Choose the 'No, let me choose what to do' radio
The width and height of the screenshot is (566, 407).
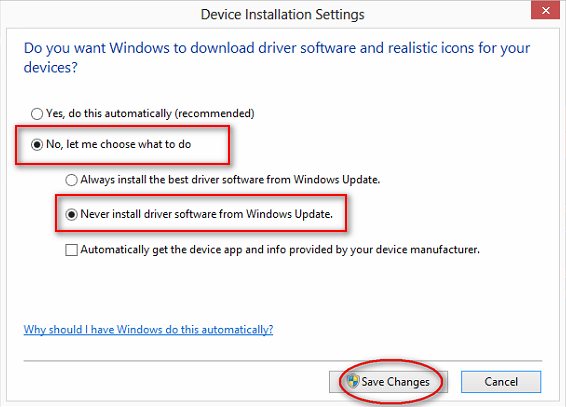37,145
